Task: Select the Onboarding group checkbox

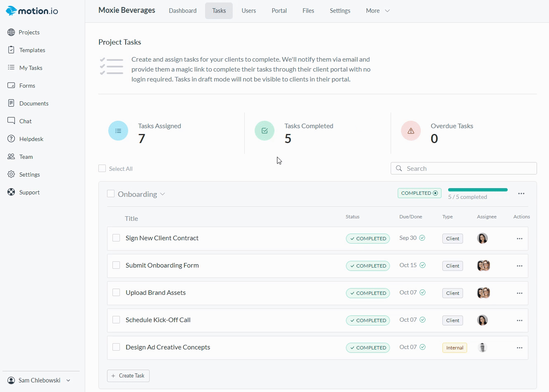Action: (x=111, y=194)
